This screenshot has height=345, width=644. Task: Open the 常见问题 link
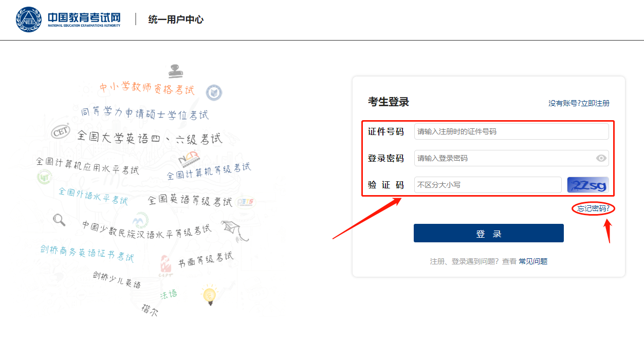pos(533,261)
